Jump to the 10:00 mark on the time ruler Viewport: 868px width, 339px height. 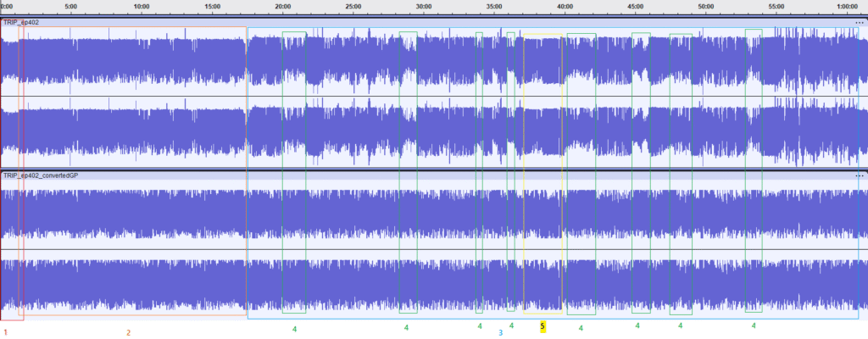pyautogui.click(x=142, y=7)
